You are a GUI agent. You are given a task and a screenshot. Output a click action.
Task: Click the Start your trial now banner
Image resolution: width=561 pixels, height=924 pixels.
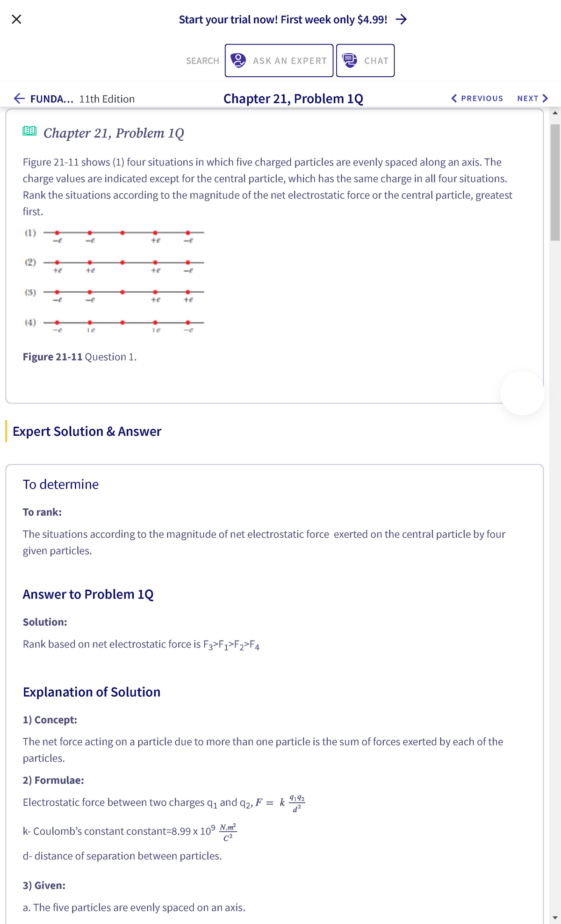[281, 19]
